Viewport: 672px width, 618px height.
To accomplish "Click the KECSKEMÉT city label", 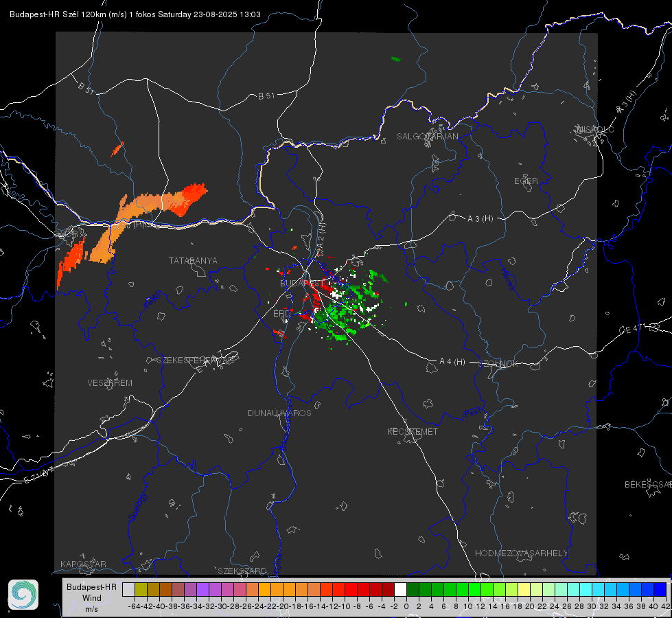I will 413,431.
